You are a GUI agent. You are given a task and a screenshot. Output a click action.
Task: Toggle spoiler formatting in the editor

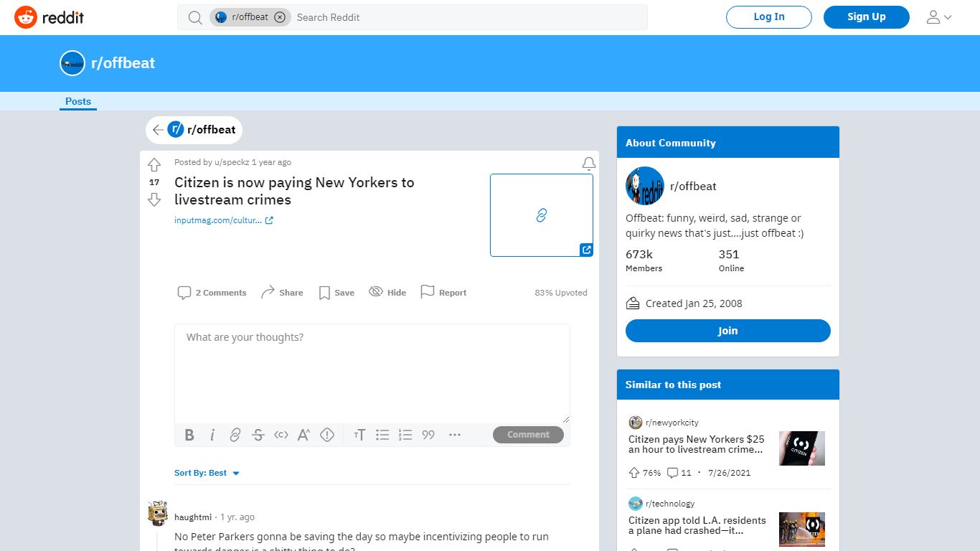tap(327, 435)
